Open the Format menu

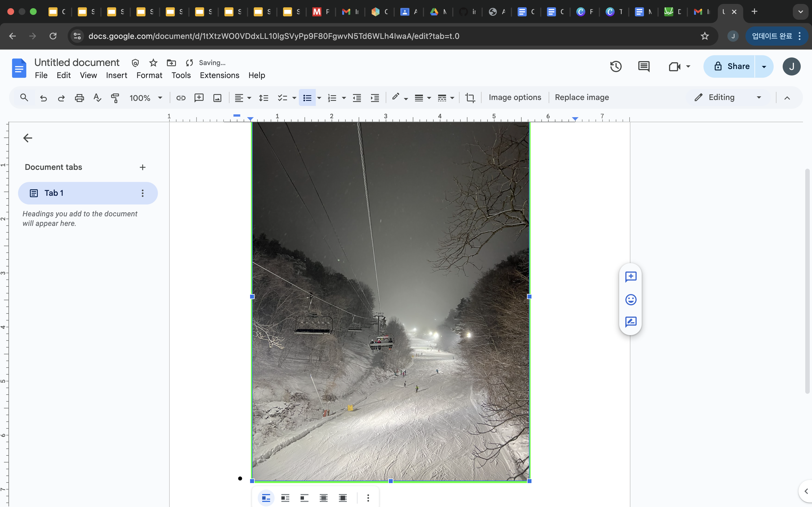(x=149, y=75)
